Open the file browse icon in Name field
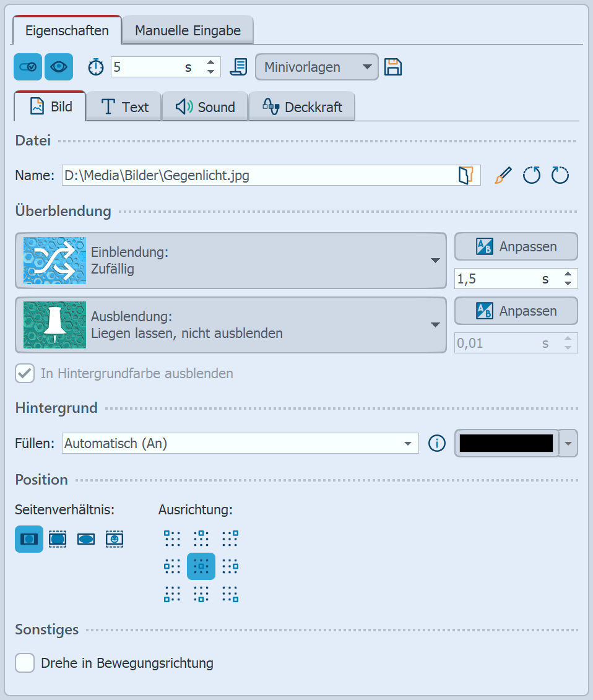 click(x=465, y=176)
